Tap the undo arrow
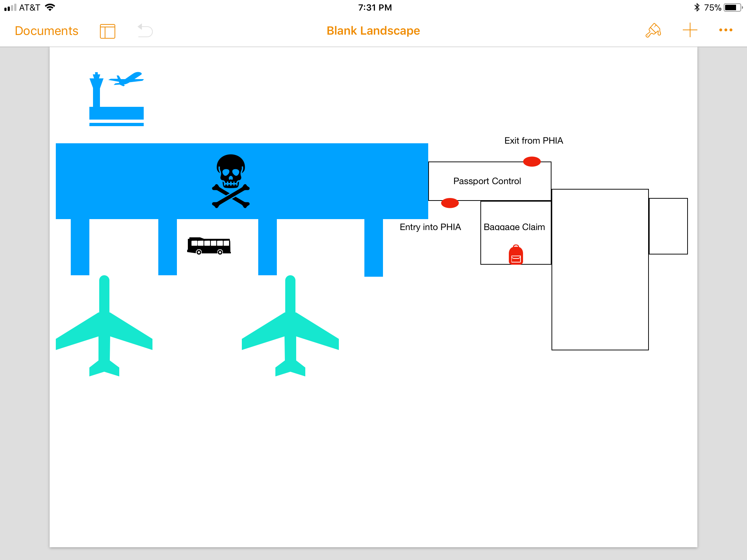The width and height of the screenshot is (747, 560). 145,31
